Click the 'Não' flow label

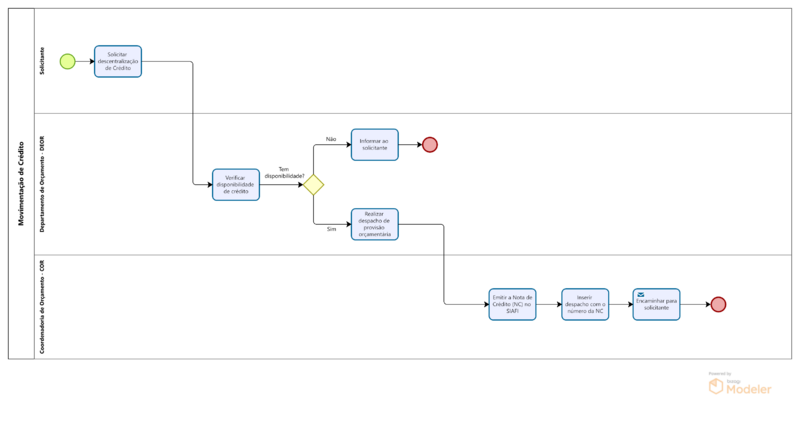[x=331, y=139]
